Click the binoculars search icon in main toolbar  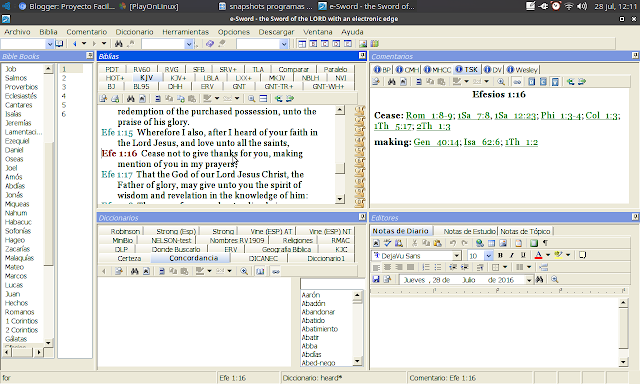click(119, 44)
